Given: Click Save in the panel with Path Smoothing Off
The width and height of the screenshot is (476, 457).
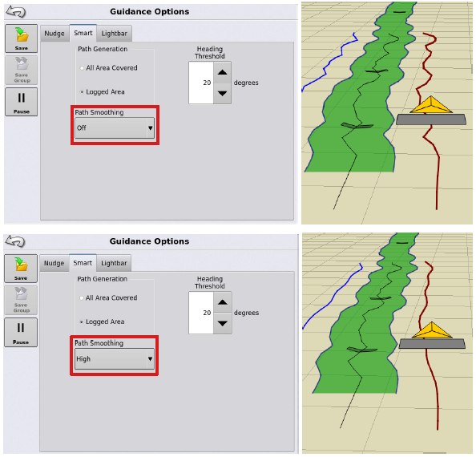Looking at the screenshot, I should pyautogui.click(x=22, y=38).
